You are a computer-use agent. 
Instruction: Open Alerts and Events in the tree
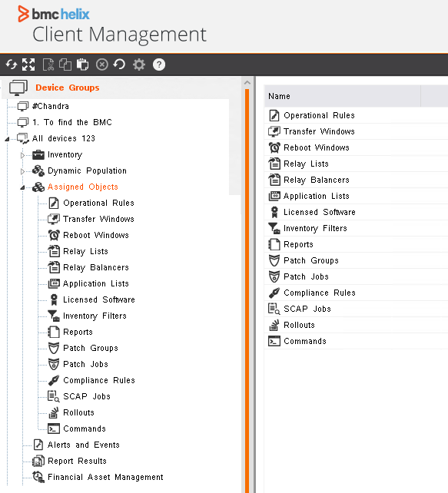pyautogui.click(x=83, y=445)
